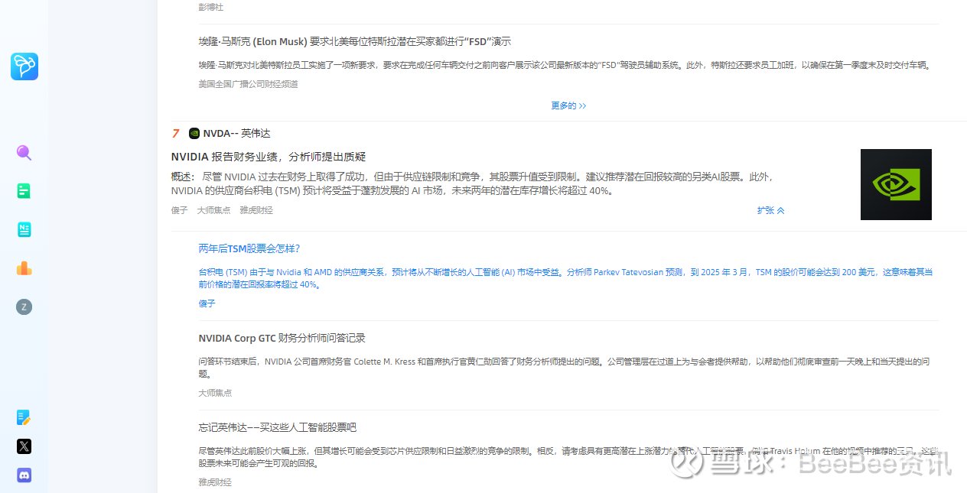Click the orange bar chart icon
This screenshot has width=980, height=493.
click(24, 268)
